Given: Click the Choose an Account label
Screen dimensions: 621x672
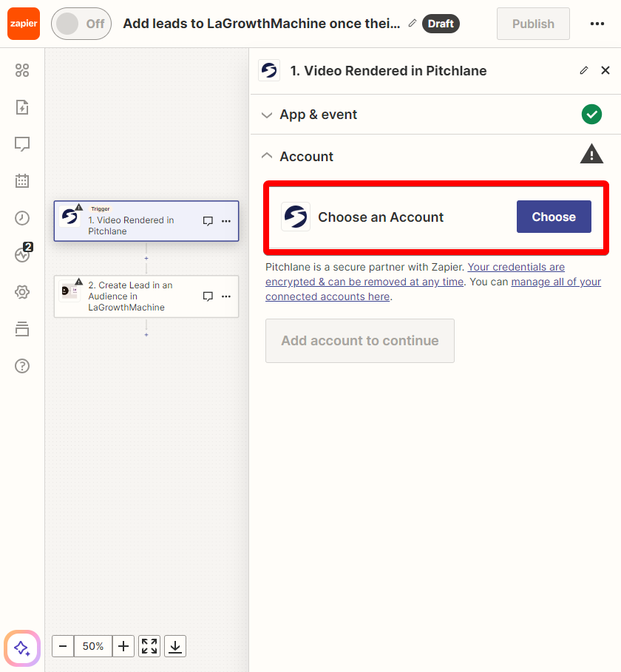Looking at the screenshot, I should tap(381, 217).
